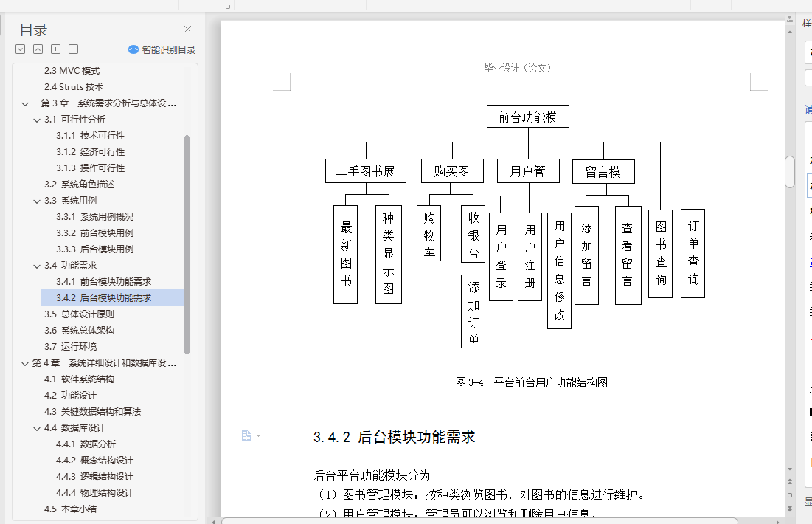The width and height of the screenshot is (812, 524).
Task: Click the page header text 毕业设计（论文）
Action: pos(518,68)
